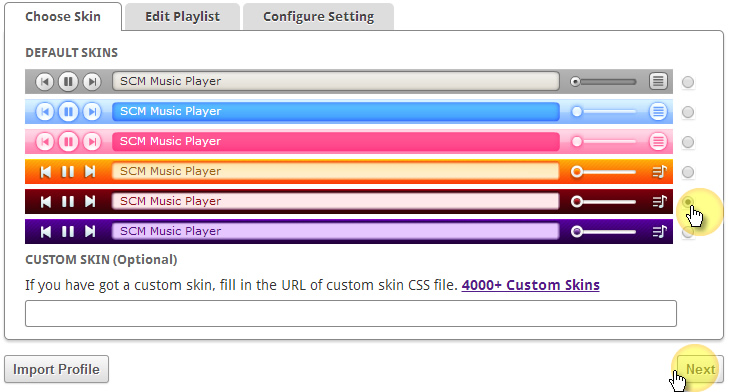
Task: Click previous track icon on purple skin
Action: pos(46,231)
